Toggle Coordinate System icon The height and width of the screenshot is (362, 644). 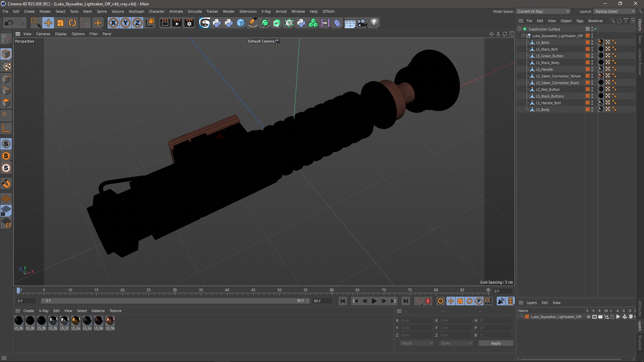coord(151,23)
